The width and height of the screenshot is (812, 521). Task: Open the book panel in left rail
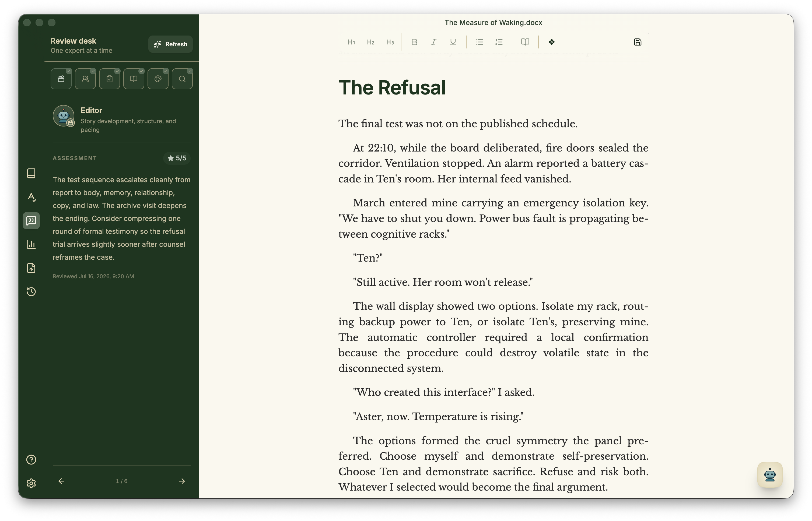[31, 173]
